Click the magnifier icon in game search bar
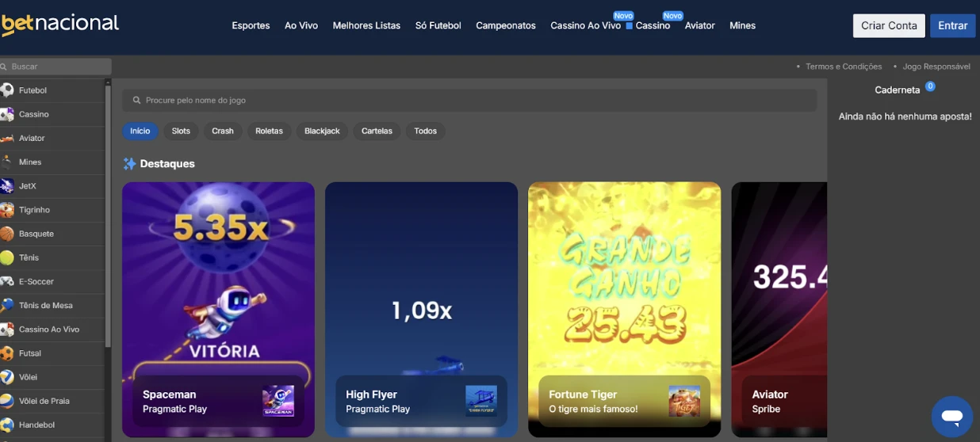Image resolution: width=980 pixels, height=442 pixels. coord(137,101)
